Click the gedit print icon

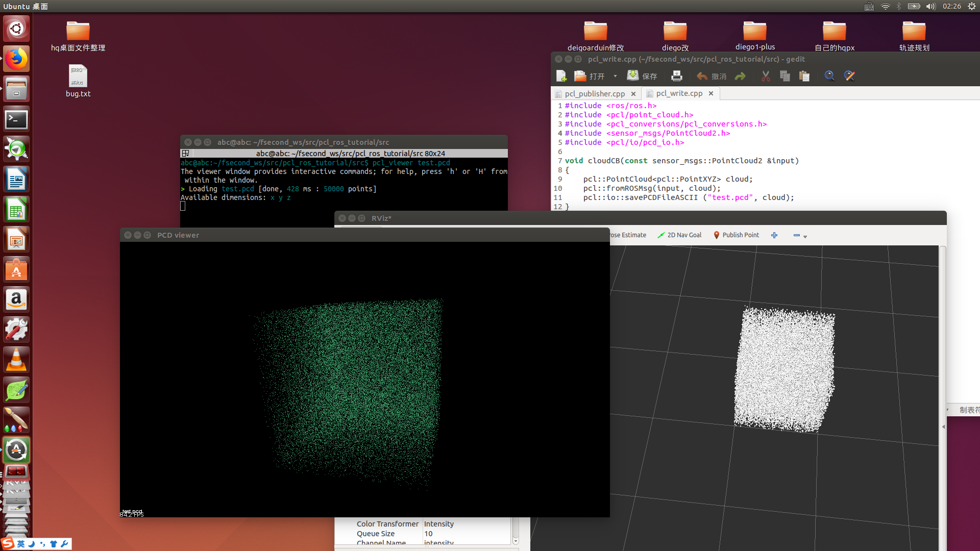coord(676,76)
